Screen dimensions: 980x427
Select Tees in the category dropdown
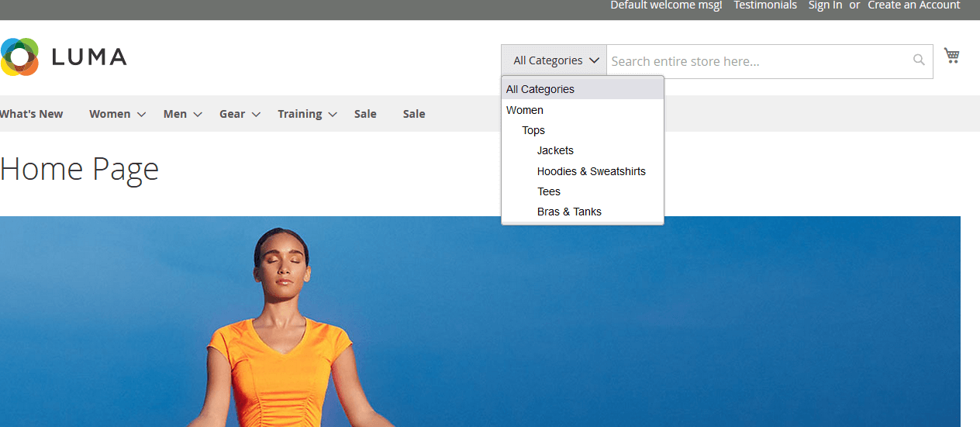pyautogui.click(x=548, y=191)
